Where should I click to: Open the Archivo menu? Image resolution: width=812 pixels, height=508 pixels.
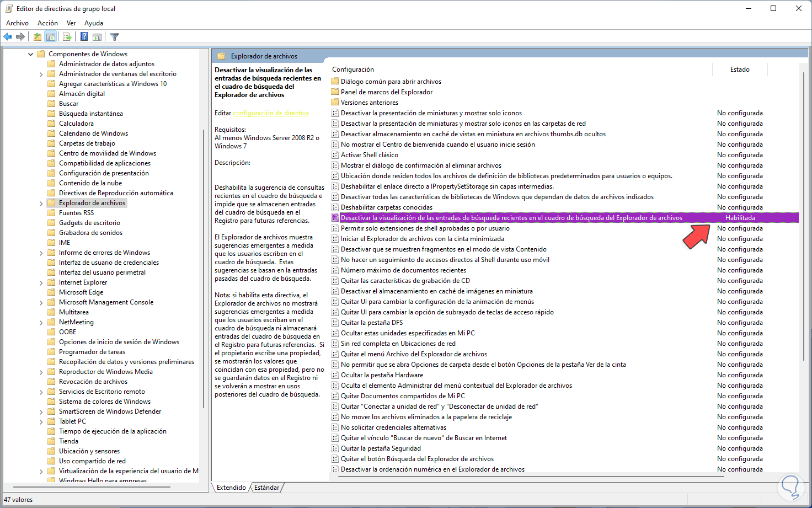pos(17,23)
